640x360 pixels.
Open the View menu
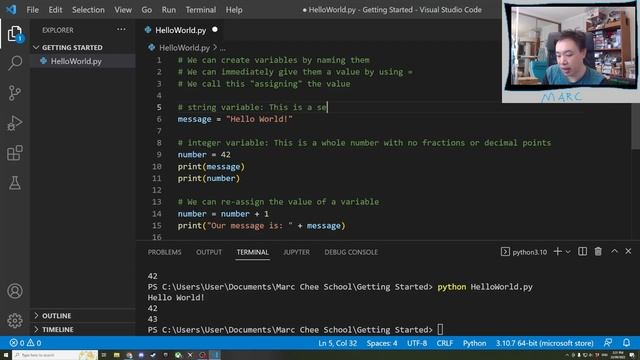coord(123,9)
